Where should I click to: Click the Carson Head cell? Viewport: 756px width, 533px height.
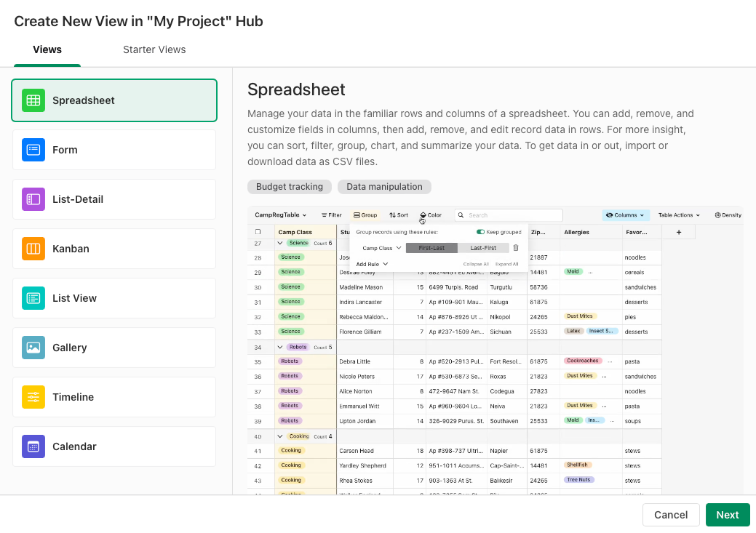[x=365, y=451]
